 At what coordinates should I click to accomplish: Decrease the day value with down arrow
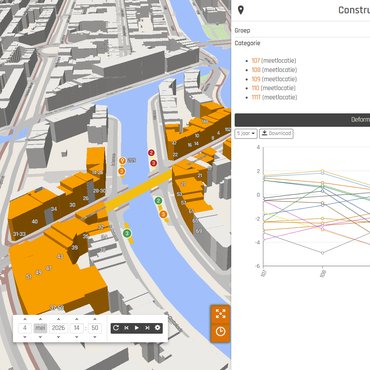[25, 337]
